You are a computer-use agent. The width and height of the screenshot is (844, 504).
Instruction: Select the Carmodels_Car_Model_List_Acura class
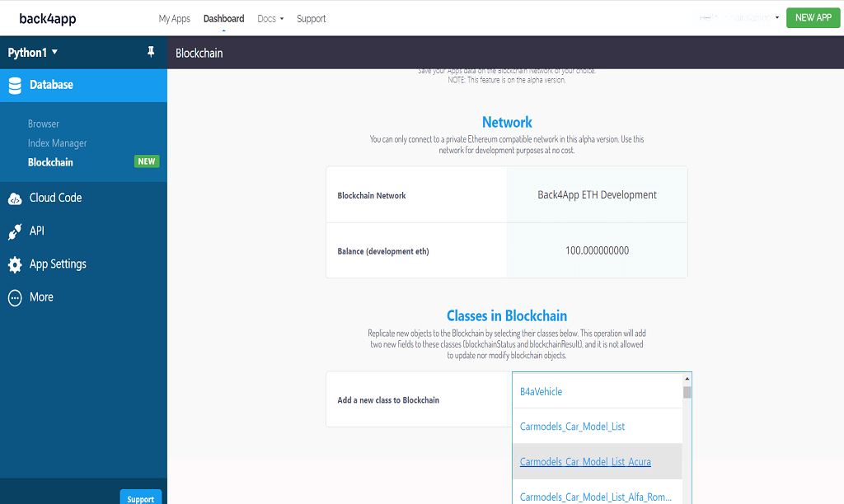tap(598, 461)
